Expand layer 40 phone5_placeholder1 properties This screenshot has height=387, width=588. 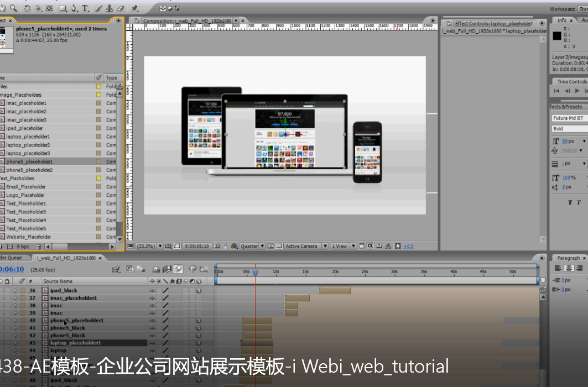[x=15, y=320]
